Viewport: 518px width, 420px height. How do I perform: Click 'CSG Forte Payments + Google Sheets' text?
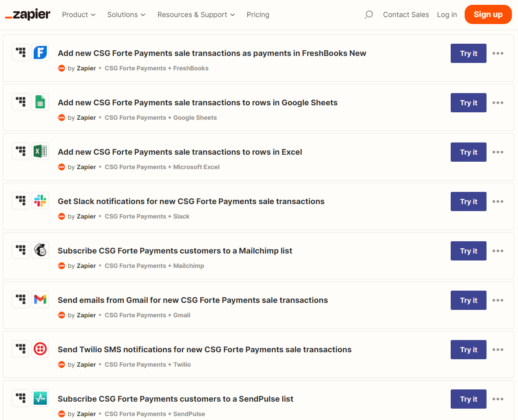coord(160,118)
